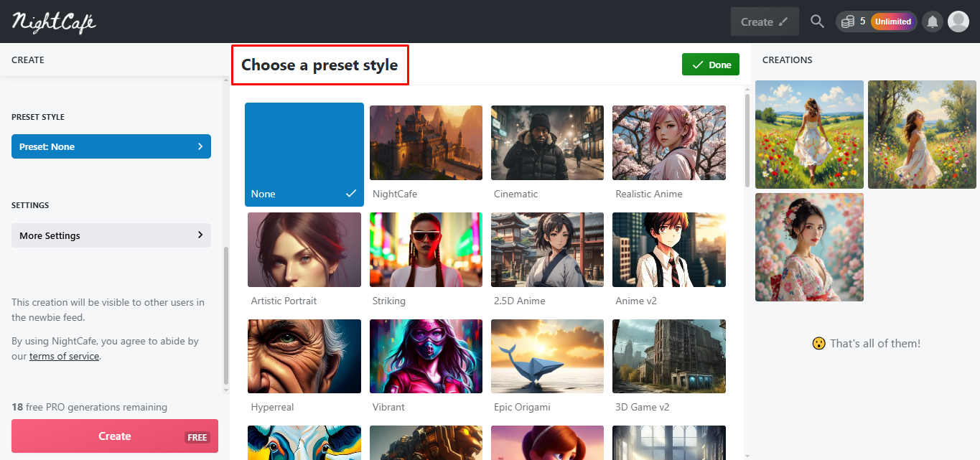Click the CREATE sidebar heading
The height and width of the screenshot is (460, 980).
coord(28,60)
